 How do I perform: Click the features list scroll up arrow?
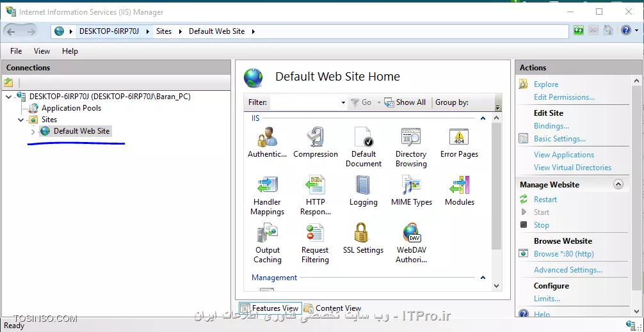pos(496,118)
